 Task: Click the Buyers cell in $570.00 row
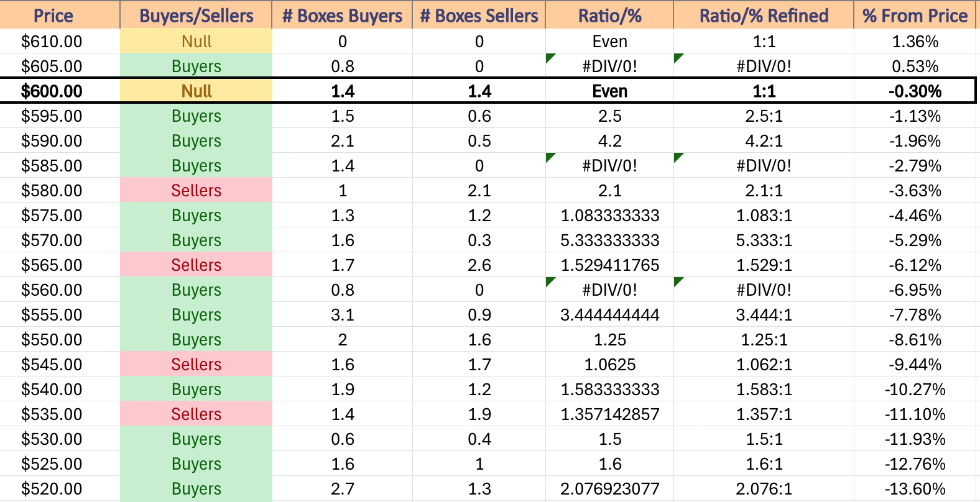196,240
